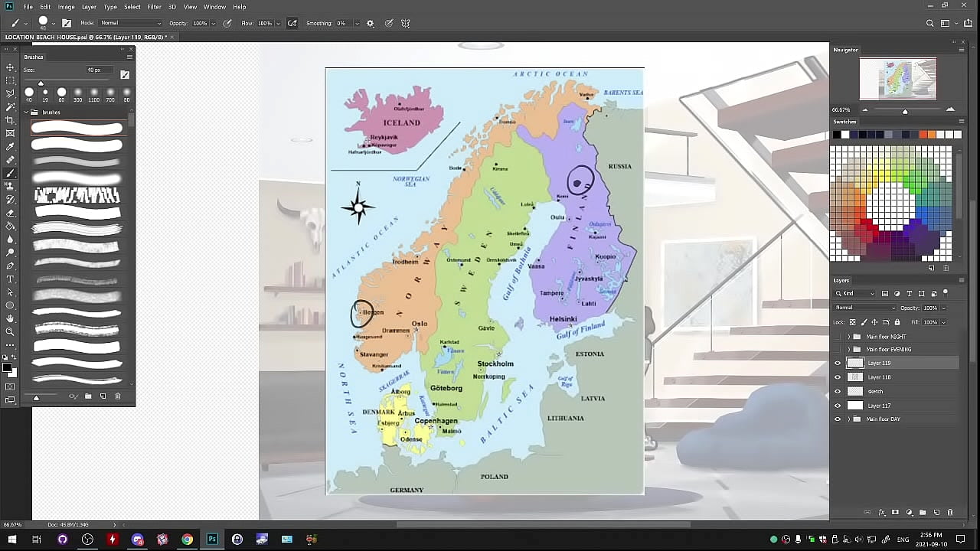Select the Type tool

pos(10,279)
